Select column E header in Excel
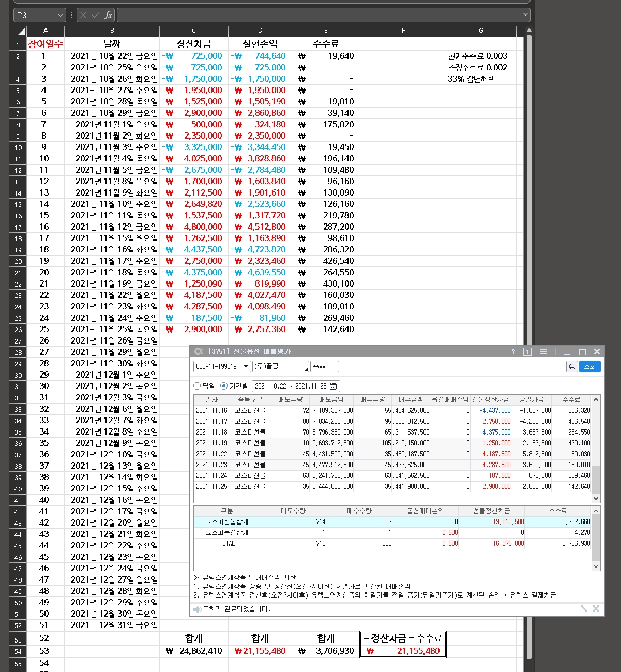Screen dimensions: 621x672 click(x=326, y=31)
